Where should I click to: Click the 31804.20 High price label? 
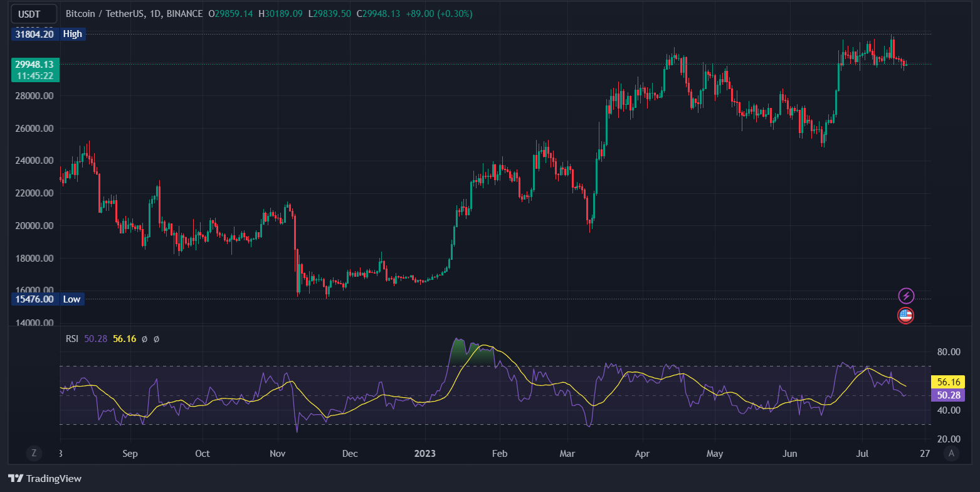click(x=34, y=34)
